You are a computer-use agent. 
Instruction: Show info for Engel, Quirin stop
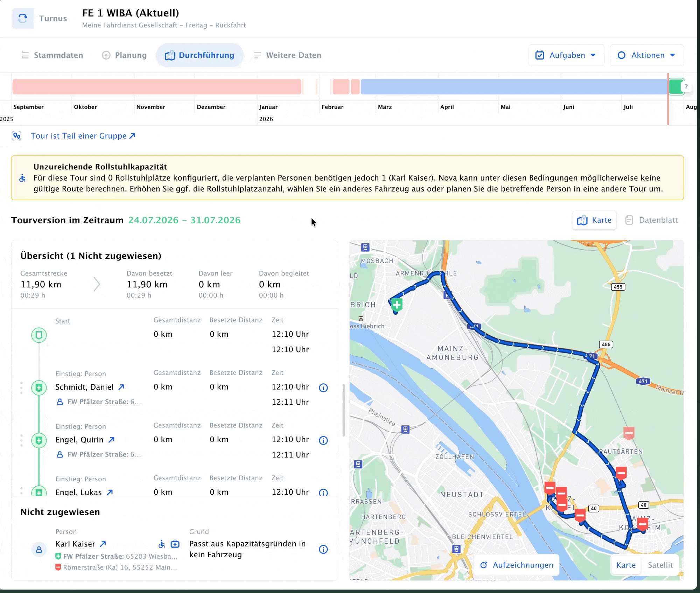(323, 440)
